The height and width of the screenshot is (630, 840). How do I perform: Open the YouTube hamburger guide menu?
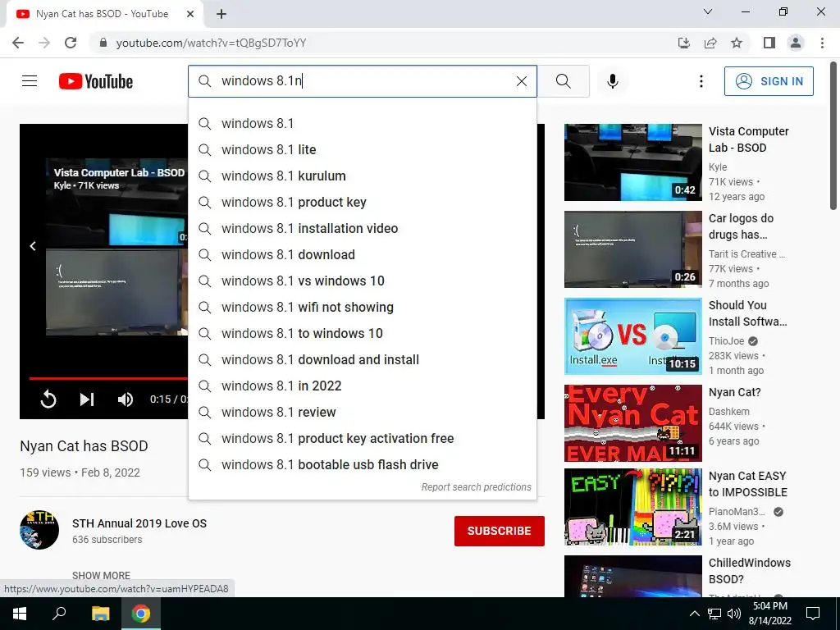[30, 81]
